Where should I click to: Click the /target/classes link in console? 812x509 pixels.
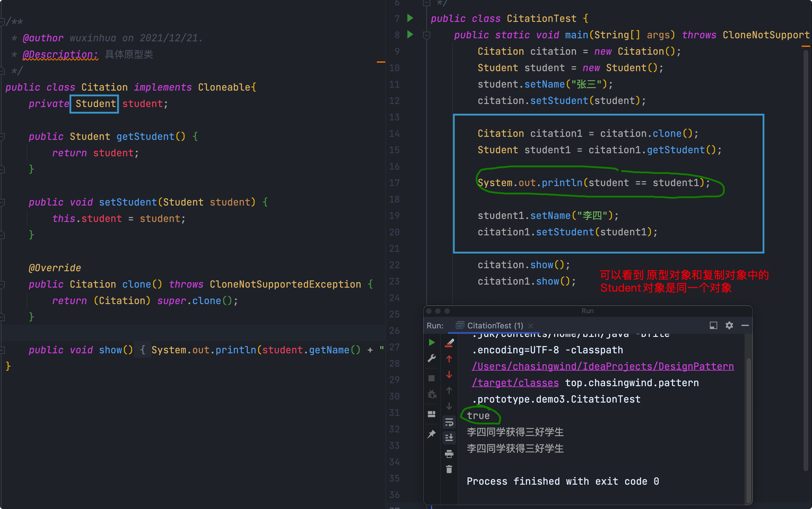(x=515, y=383)
